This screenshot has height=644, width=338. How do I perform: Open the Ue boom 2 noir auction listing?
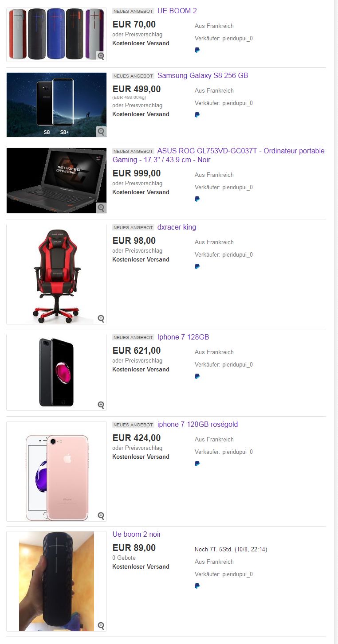(x=137, y=535)
